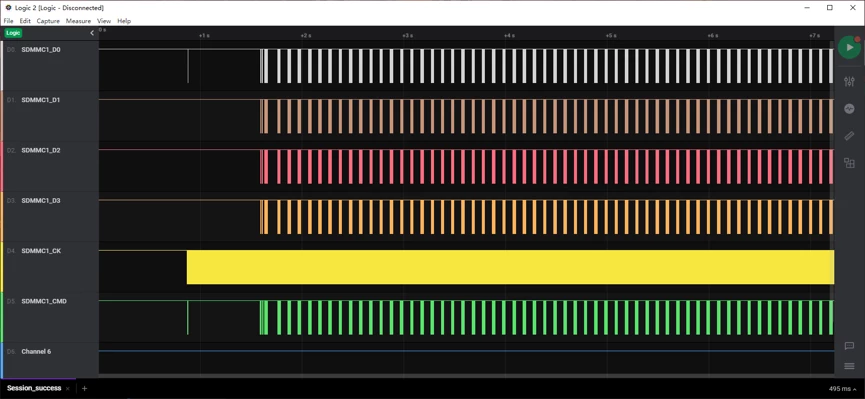Click the yellow SDMMC1_CK clock waveform
Screen dimensions: 865x399
(510, 267)
